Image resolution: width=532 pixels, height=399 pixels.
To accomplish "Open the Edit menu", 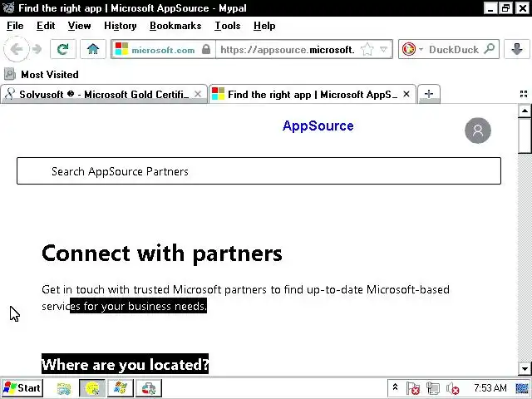I will [46, 26].
